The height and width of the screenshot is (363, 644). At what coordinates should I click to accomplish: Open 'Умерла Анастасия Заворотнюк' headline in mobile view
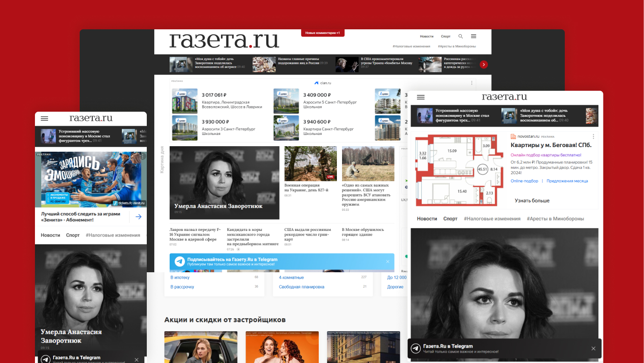[x=71, y=336]
